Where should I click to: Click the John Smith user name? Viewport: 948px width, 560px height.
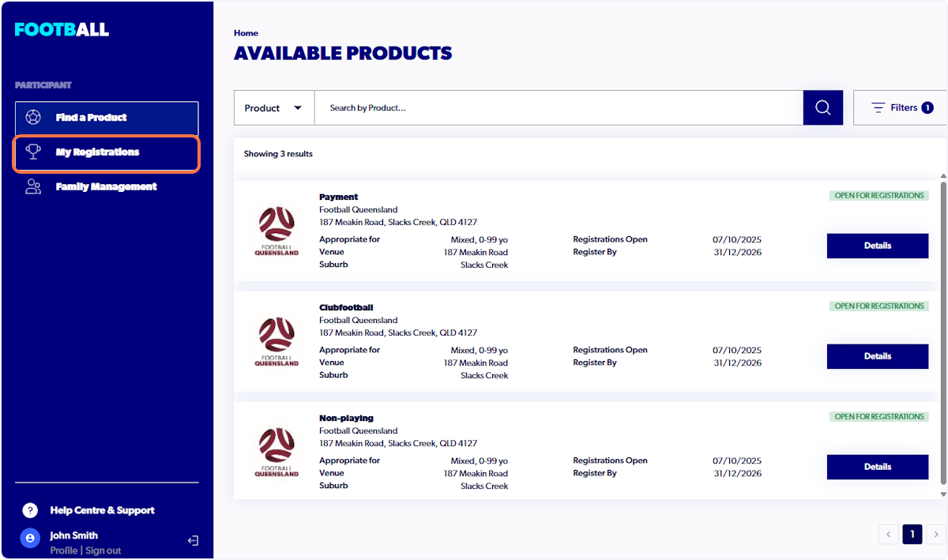pyautogui.click(x=74, y=536)
